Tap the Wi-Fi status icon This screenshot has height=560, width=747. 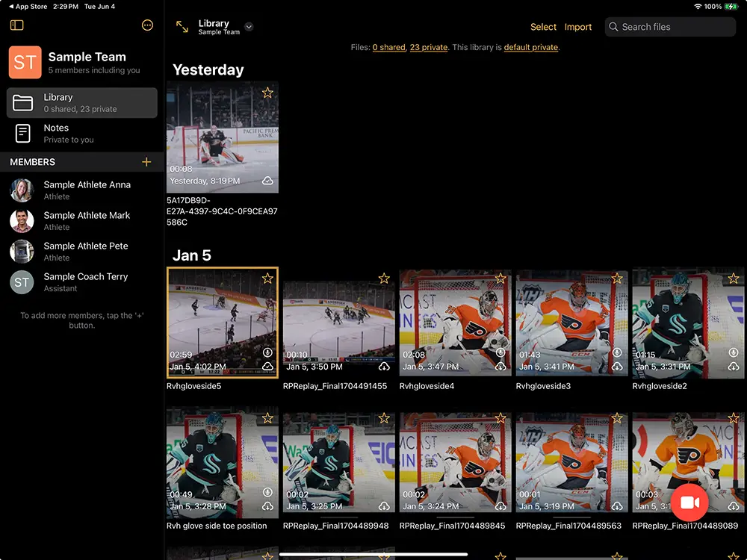[x=698, y=7]
